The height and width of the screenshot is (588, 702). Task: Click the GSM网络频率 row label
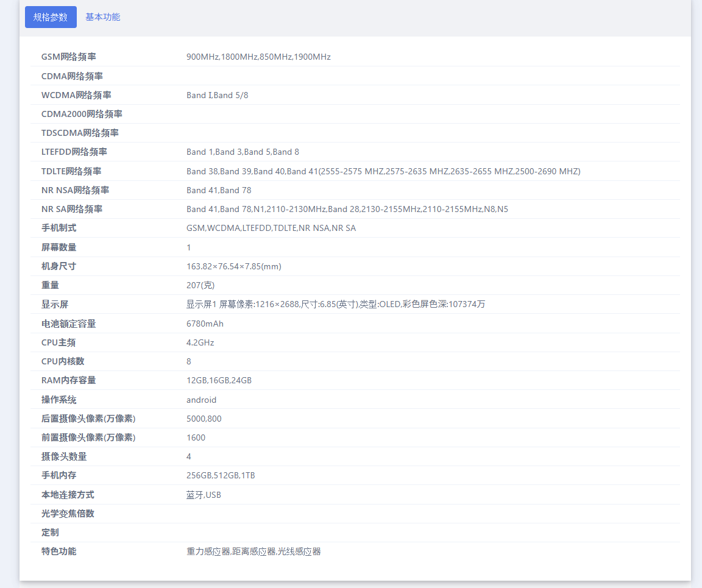[68, 57]
